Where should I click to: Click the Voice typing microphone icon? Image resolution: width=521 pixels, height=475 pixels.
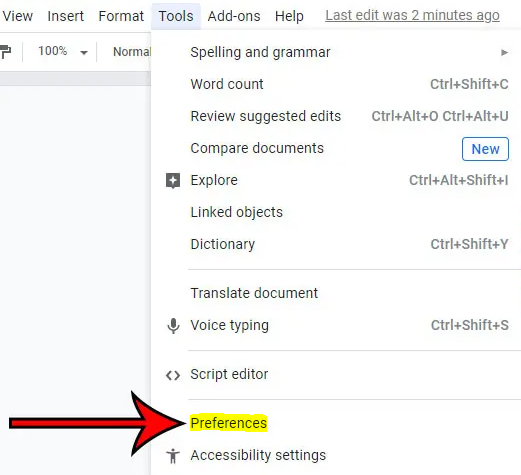click(x=173, y=326)
